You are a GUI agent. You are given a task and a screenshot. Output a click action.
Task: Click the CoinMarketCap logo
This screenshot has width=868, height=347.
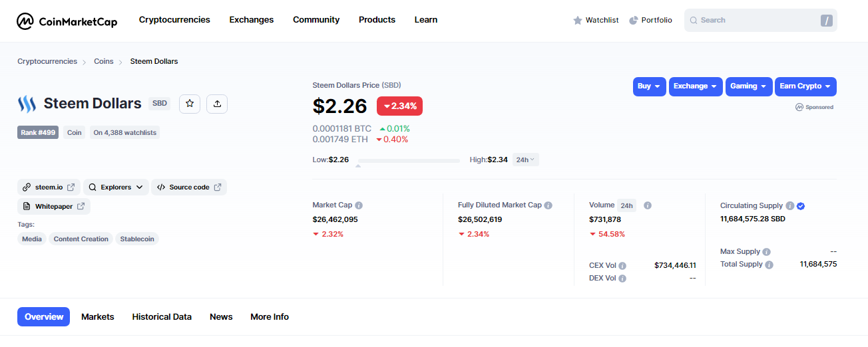pyautogui.click(x=67, y=21)
